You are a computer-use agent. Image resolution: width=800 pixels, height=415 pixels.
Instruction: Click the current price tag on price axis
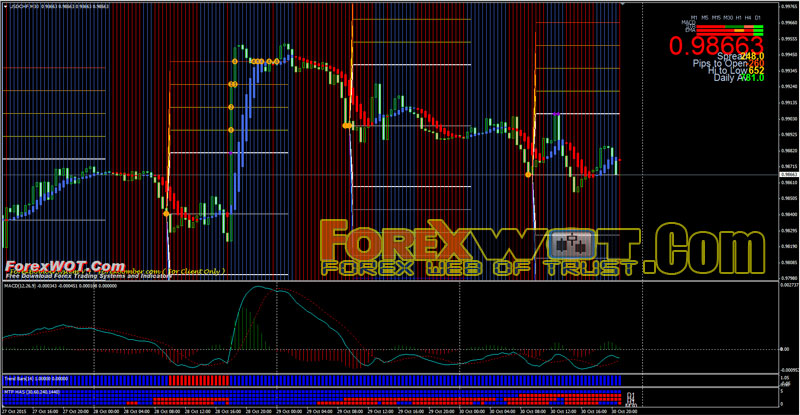click(789, 175)
